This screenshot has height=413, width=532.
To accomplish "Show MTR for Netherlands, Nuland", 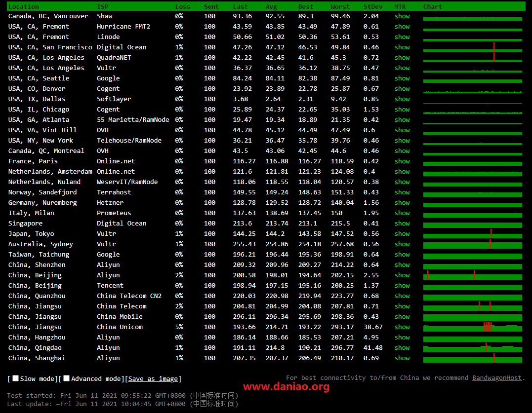I will pyautogui.click(x=402, y=182).
